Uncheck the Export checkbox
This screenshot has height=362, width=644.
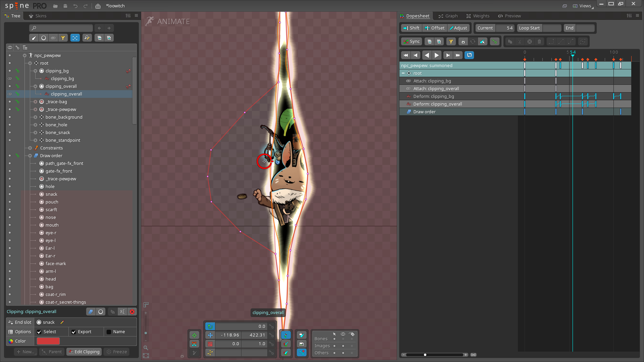(x=74, y=332)
